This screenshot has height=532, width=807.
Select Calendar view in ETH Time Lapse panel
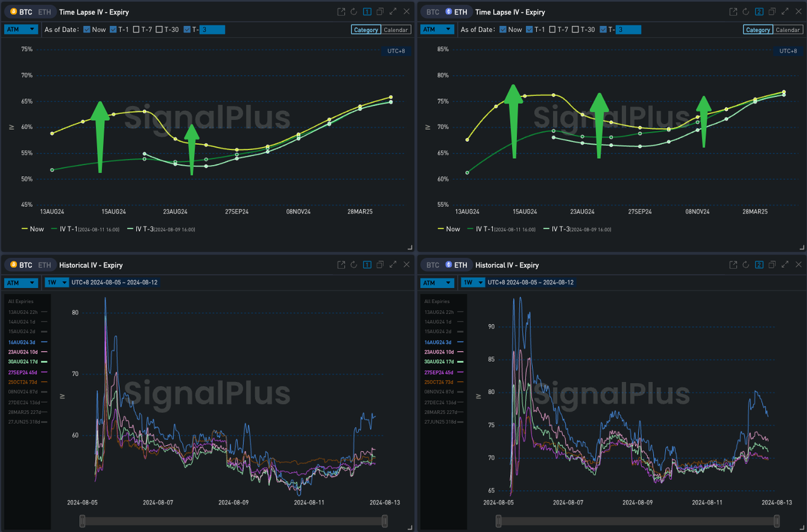tap(788, 30)
